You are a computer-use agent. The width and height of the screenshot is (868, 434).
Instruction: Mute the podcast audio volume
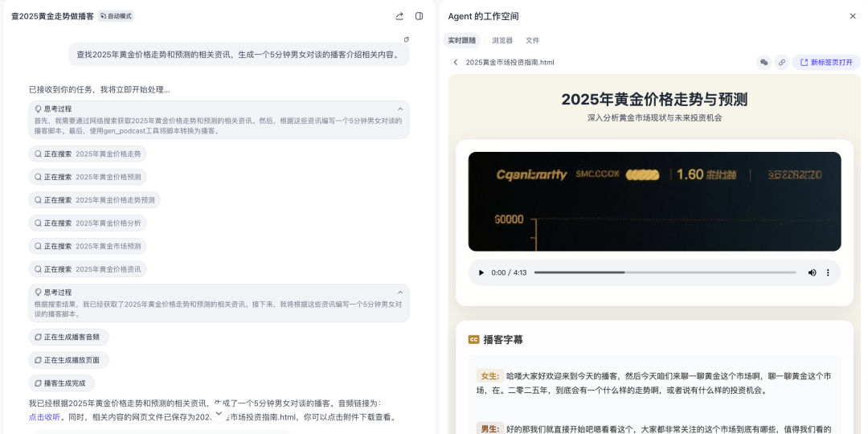click(812, 272)
